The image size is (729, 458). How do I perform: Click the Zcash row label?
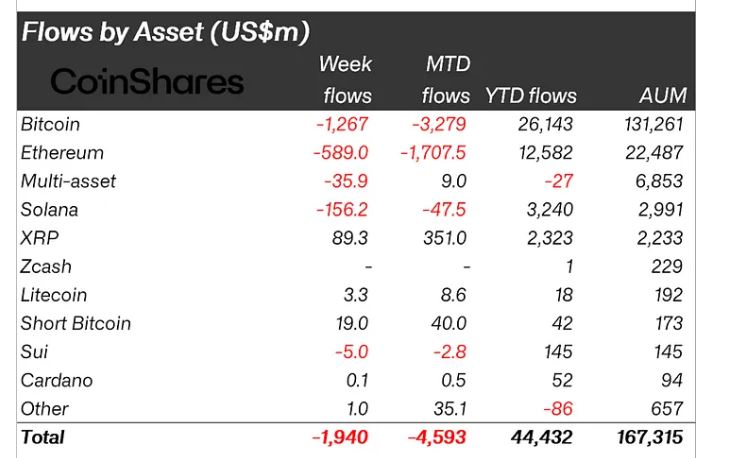tap(46, 267)
